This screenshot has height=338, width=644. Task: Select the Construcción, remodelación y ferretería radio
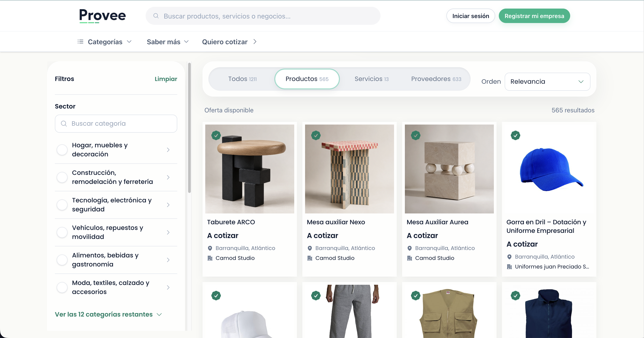62,177
